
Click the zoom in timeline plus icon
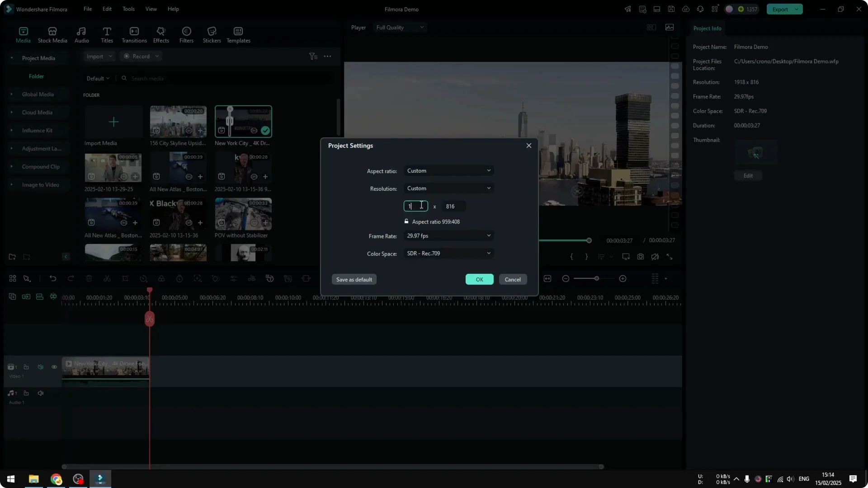click(623, 279)
